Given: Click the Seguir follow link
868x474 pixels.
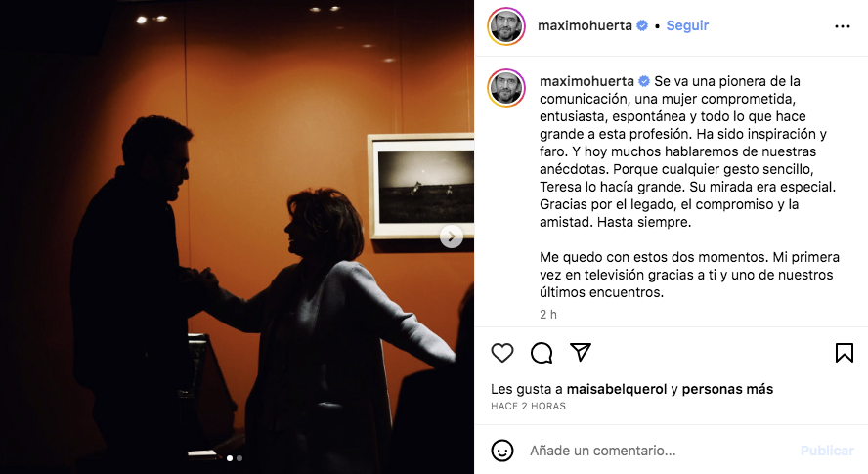Looking at the screenshot, I should coord(687,25).
